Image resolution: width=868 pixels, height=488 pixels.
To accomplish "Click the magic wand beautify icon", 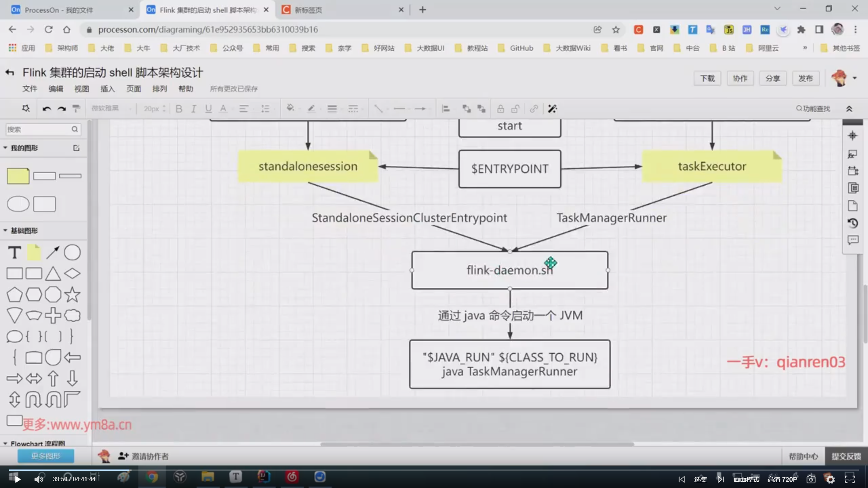I will pos(552,109).
